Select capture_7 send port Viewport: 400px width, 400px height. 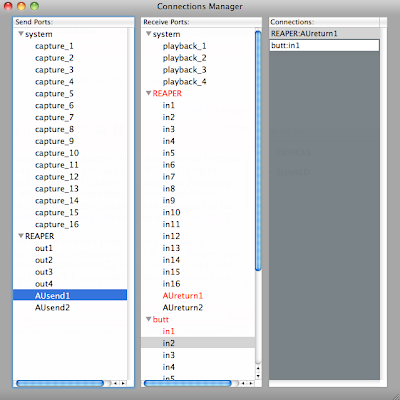(x=54, y=117)
